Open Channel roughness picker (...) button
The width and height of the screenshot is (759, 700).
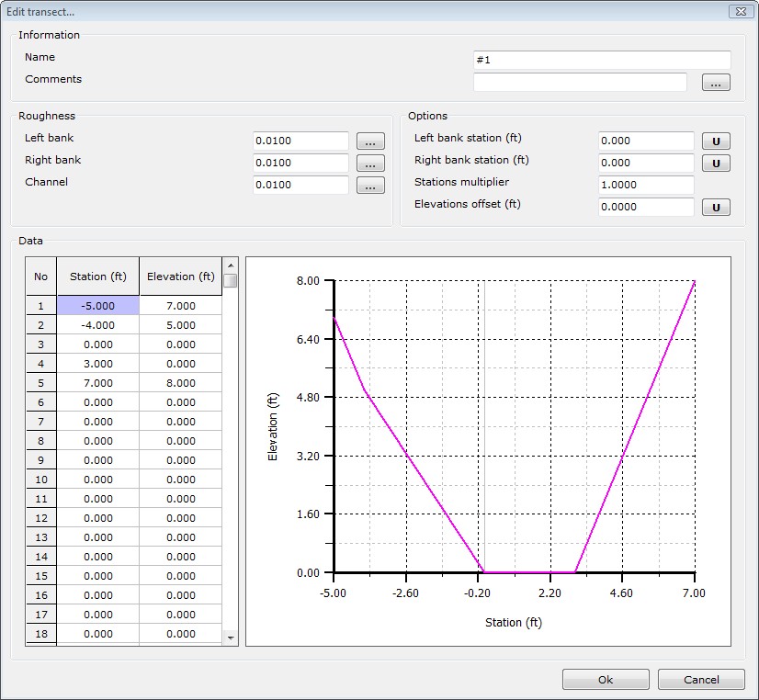(x=369, y=186)
